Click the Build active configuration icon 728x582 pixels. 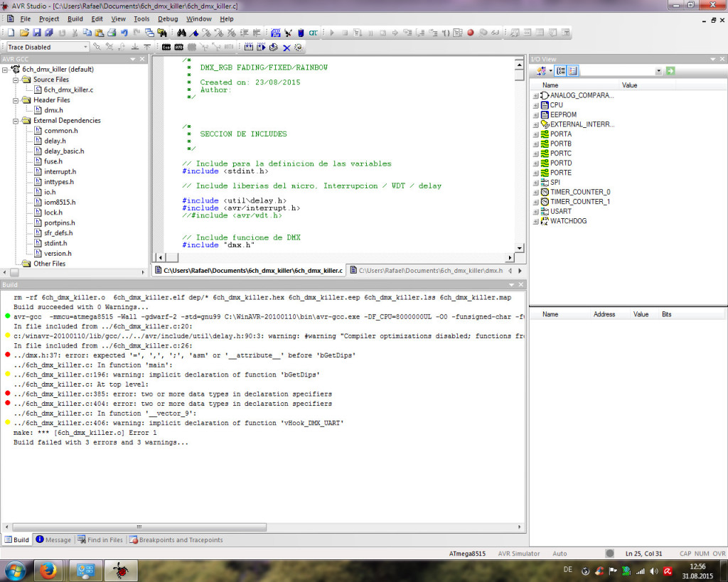(249, 47)
